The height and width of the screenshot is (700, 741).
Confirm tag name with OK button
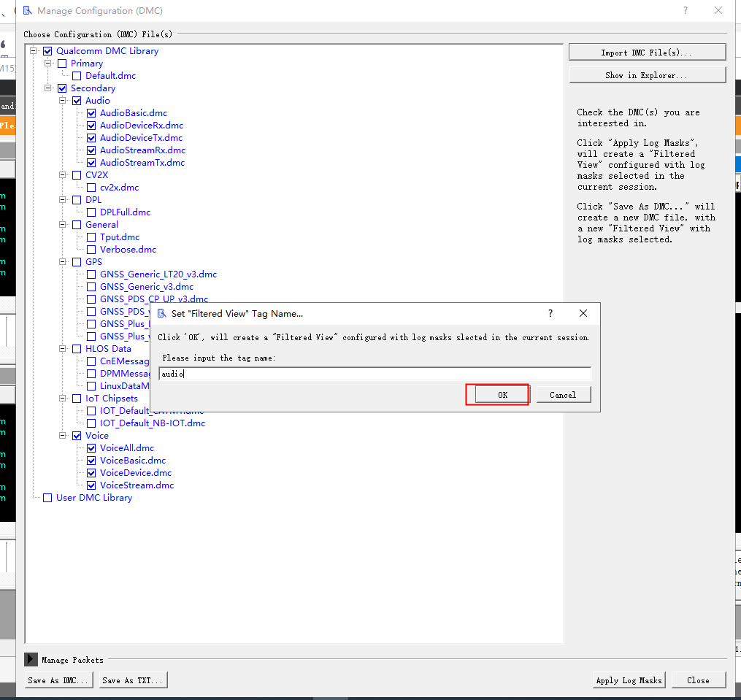[502, 395]
